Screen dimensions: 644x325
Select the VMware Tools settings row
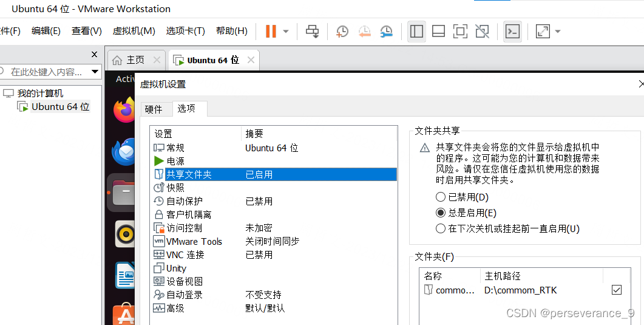274,241
